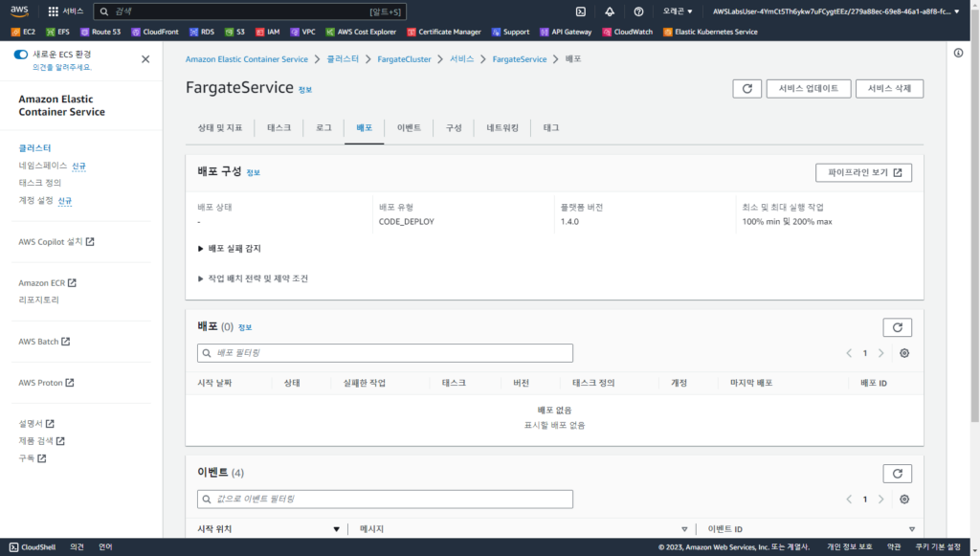Open IAM bookmark shortcut
980x556 pixels.
(268, 32)
